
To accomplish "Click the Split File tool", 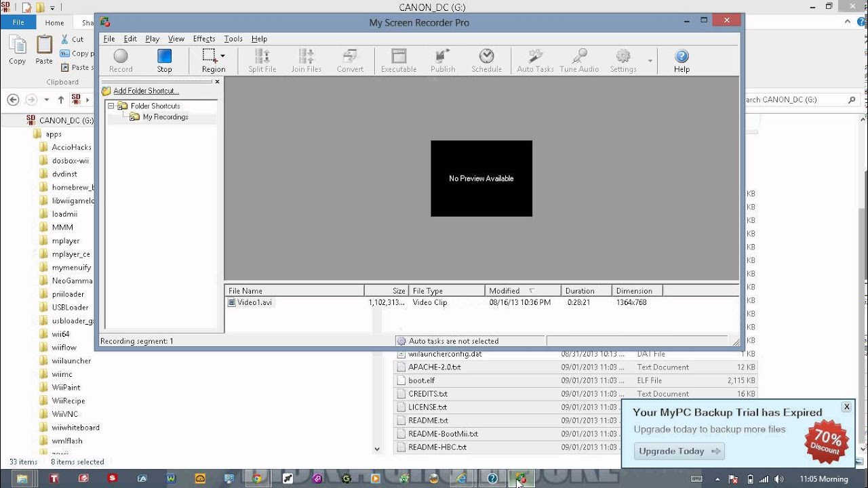I will [262, 60].
